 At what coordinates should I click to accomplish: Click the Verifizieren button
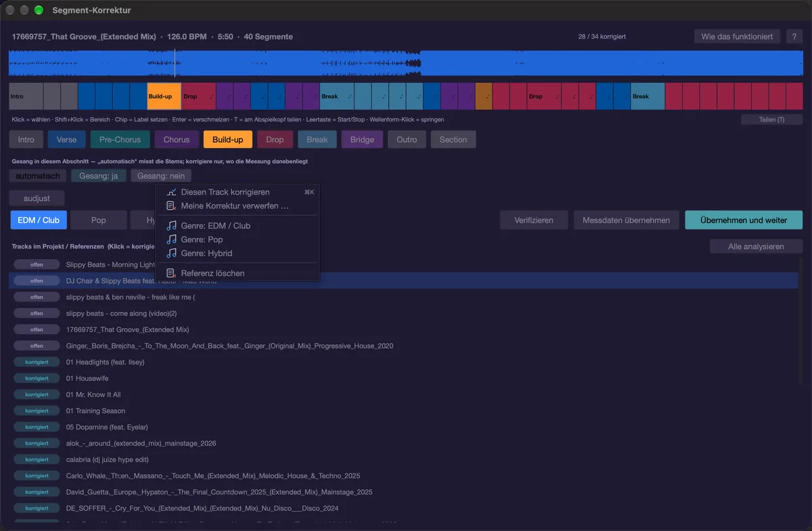point(534,220)
